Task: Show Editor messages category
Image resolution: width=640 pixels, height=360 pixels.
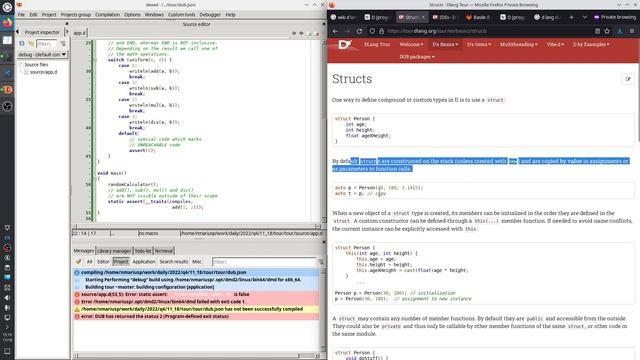Action: pyautogui.click(x=103, y=262)
